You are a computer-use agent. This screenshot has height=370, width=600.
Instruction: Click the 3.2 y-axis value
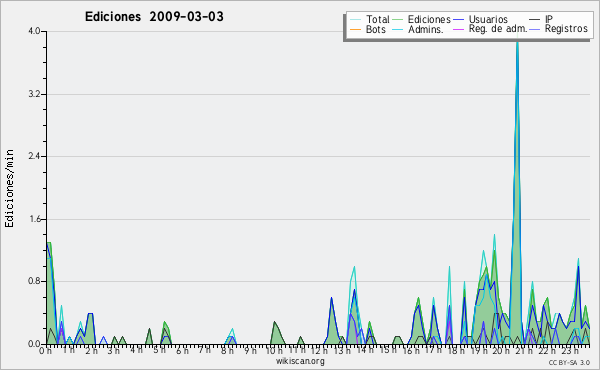pyautogui.click(x=34, y=94)
